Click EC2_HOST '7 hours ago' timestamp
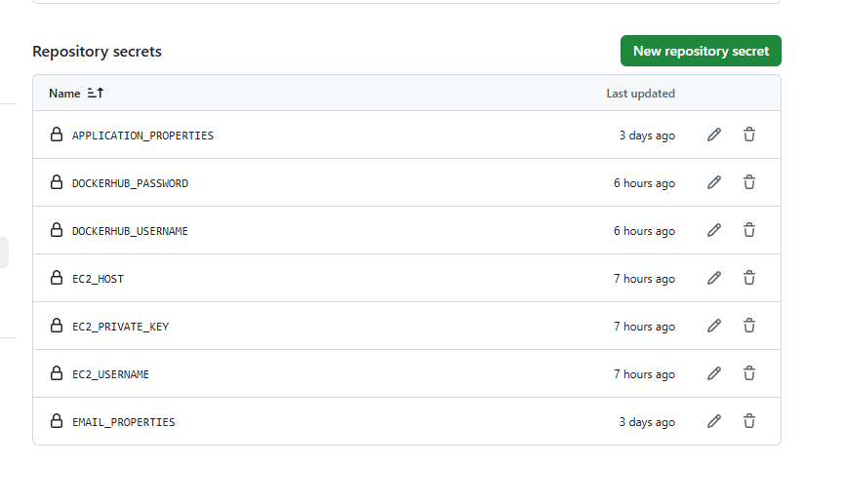This screenshot has width=845, height=504. tap(644, 279)
